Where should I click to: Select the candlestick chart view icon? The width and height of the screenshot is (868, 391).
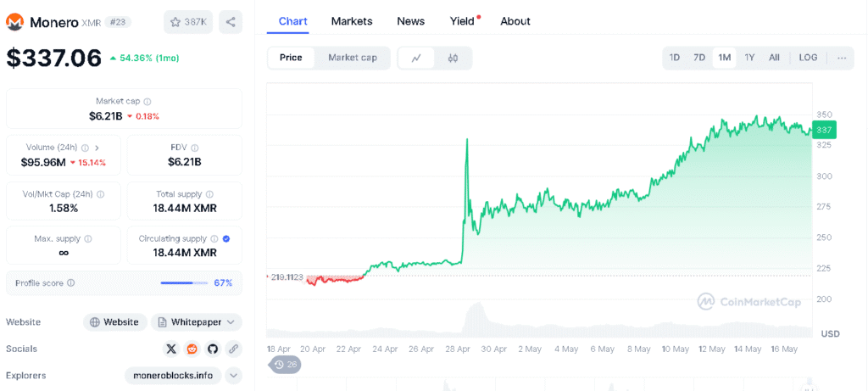[453, 59]
